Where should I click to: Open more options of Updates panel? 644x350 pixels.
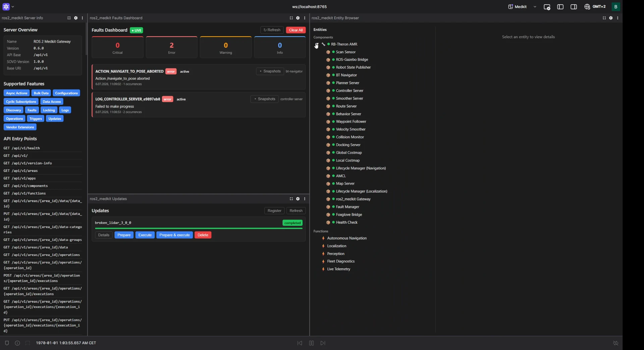[305, 199]
